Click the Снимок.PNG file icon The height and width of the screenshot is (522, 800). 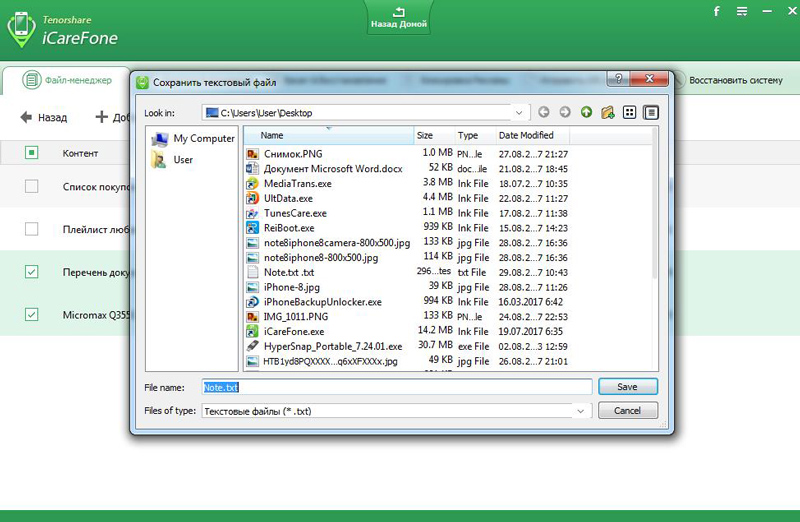pos(253,154)
